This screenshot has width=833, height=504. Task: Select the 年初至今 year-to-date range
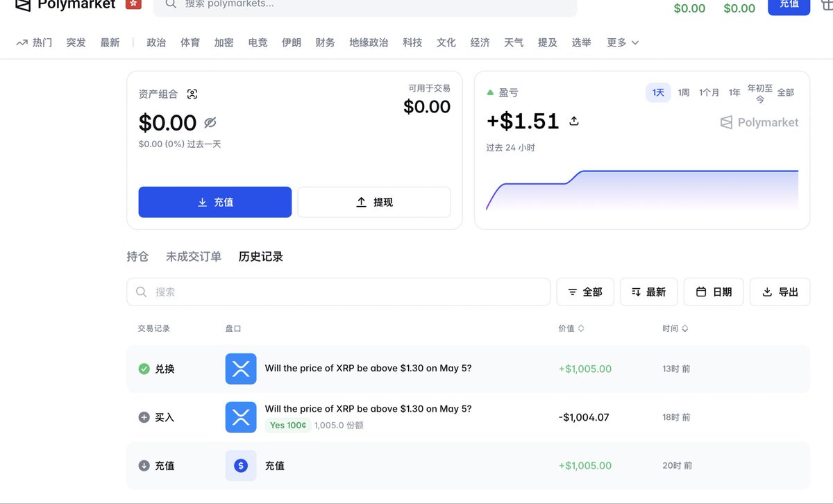click(760, 94)
